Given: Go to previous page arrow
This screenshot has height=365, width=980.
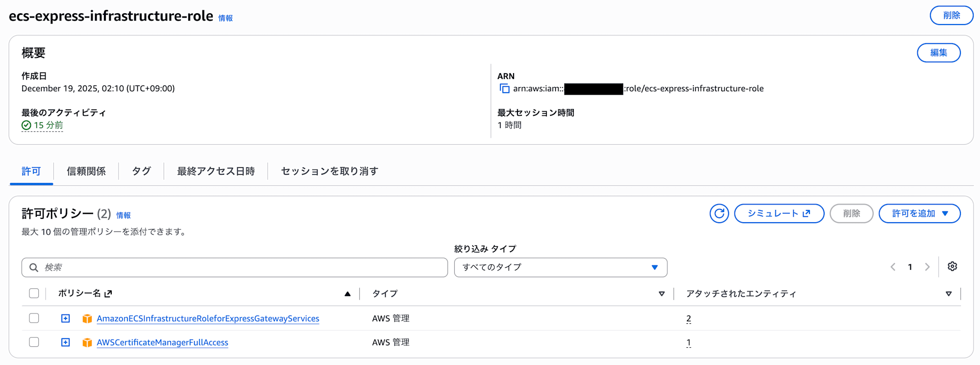Looking at the screenshot, I should pos(893,267).
